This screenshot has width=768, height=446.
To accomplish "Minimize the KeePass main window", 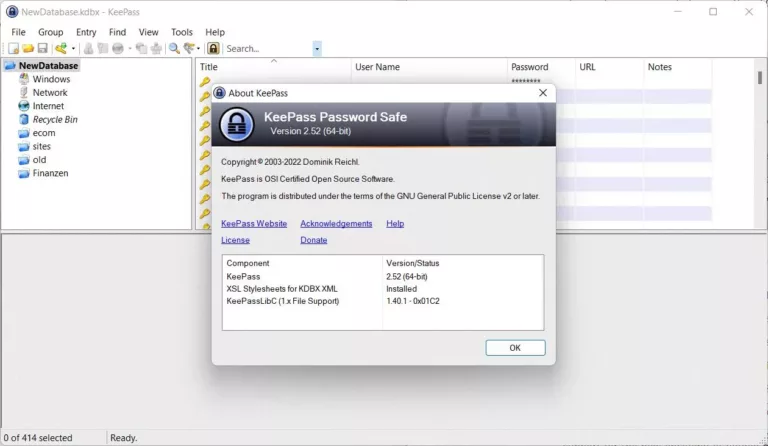I will [678, 12].
